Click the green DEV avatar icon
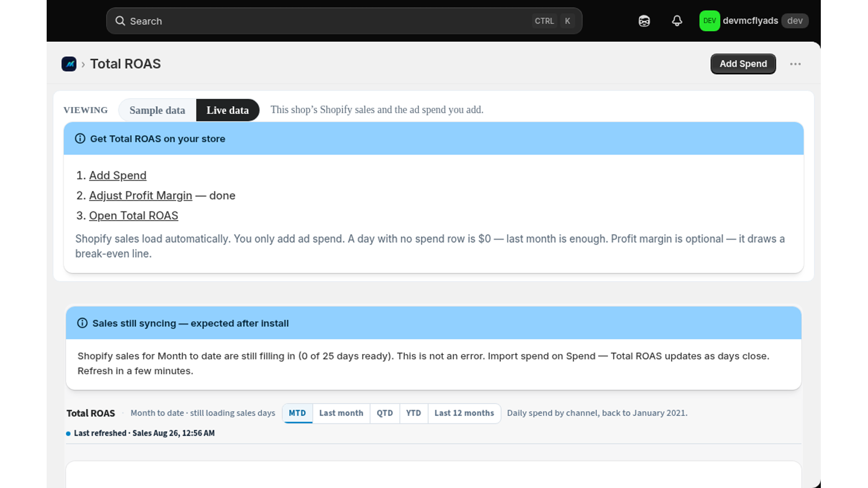This screenshot has width=868, height=488. (x=709, y=21)
